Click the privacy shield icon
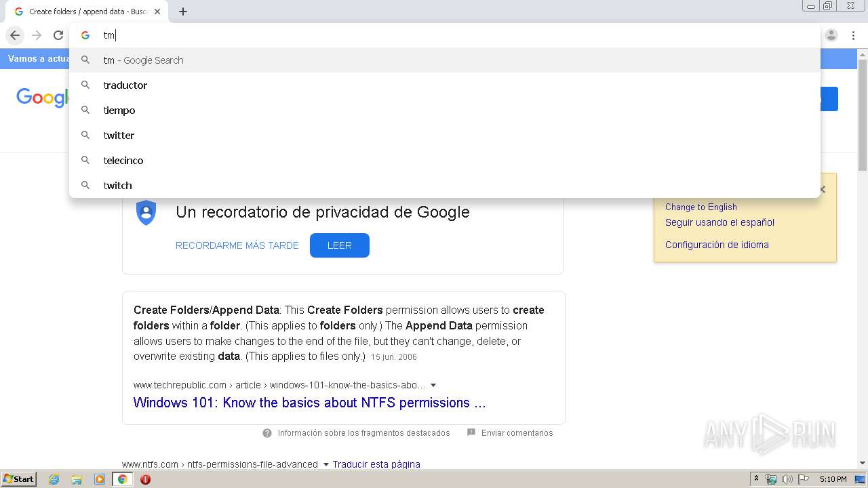Image resolution: width=868 pixels, height=488 pixels. point(146,213)
